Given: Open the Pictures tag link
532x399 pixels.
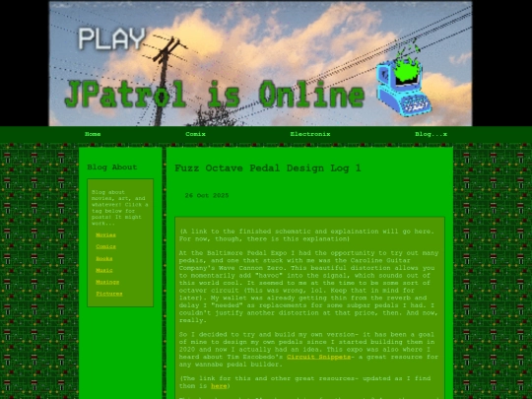Looking at the screenshot, I should (109, 294).
